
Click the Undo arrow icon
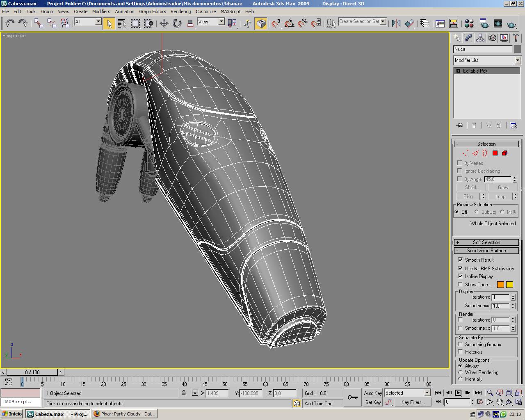tap(10, 23)
